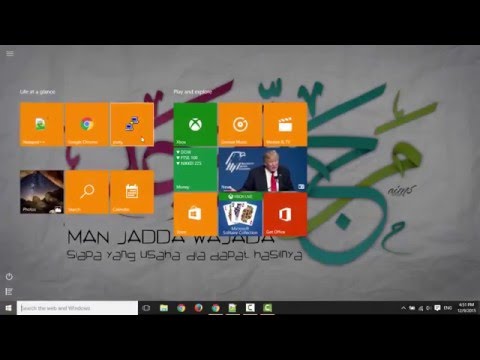Launch the Google Chrome tile
This screenshot has width=480, height=360.
point(87,124)
